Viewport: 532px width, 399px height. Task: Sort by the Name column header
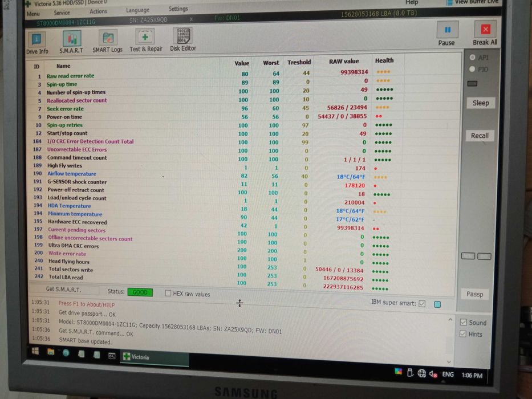63,66
